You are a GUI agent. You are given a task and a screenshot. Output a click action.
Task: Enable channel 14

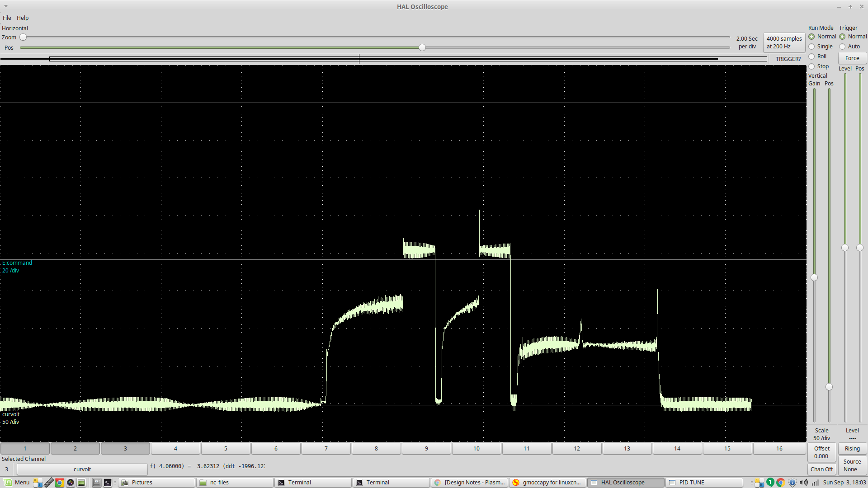pos(677,448)
